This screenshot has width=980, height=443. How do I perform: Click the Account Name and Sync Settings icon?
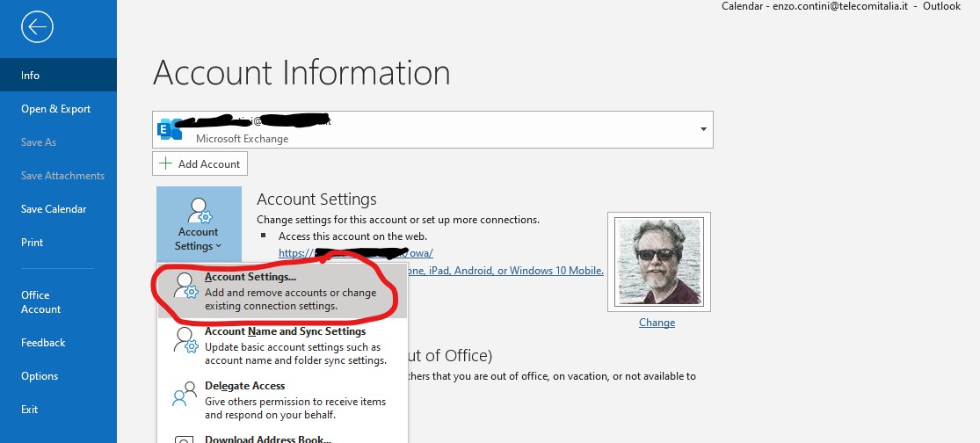185,342
